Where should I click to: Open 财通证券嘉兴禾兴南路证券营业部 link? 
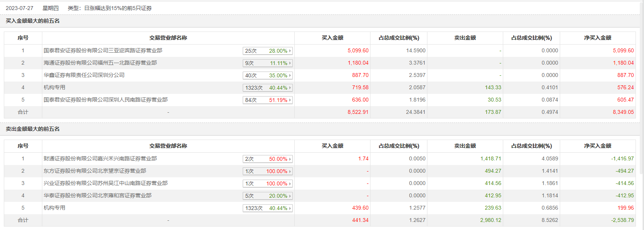[100, 158]
